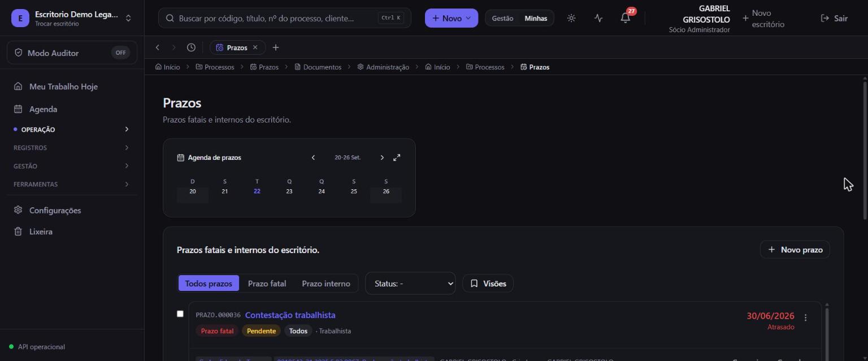Open the Lixeira trash item
The image size is (868, 361).
pyautogui.click(x=41, y=232)
